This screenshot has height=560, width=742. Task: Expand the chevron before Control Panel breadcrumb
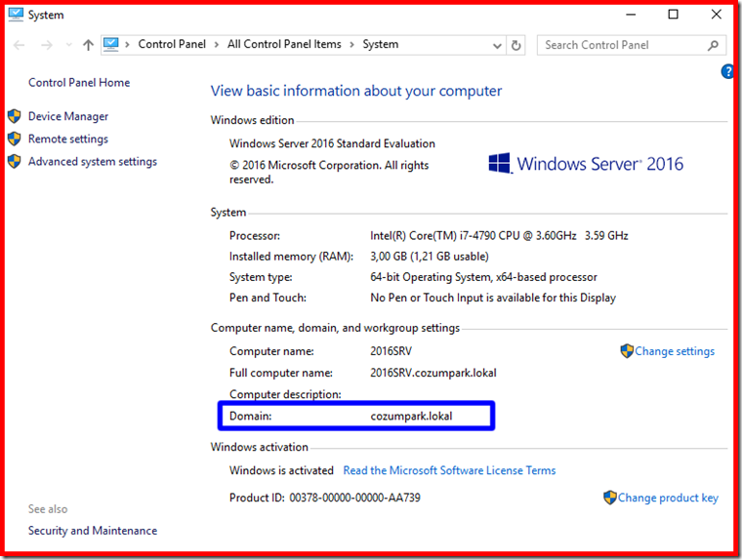127,45
